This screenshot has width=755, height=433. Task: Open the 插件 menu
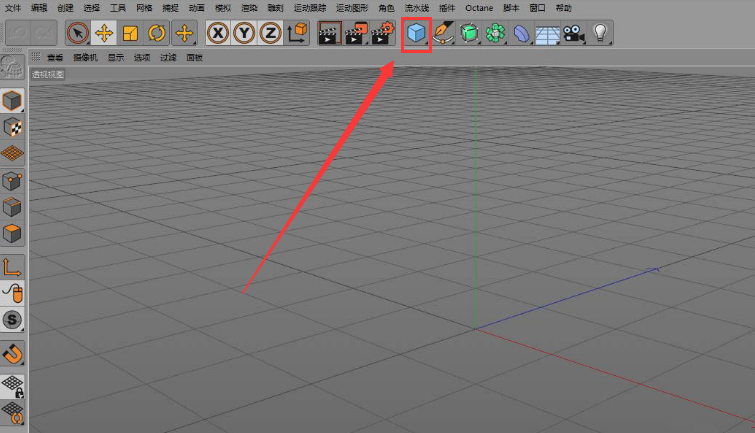pos(447,8)
